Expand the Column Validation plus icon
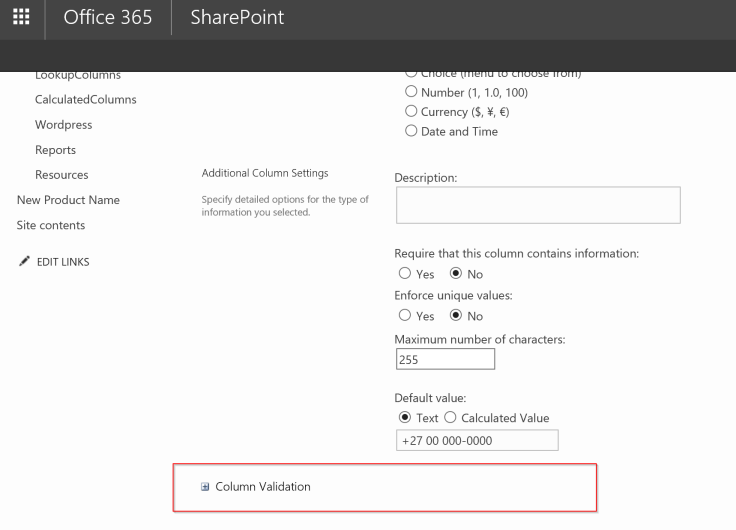Viewport: 736px width, 530px height. 206,487
